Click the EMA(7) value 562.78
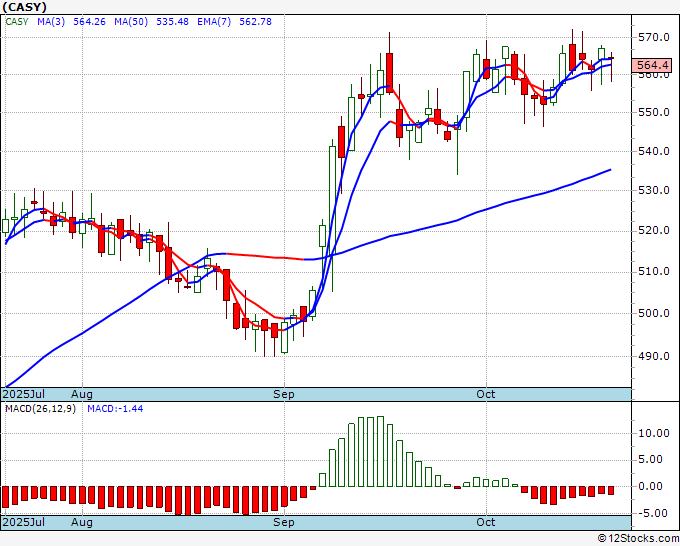 tap(255, 21)
